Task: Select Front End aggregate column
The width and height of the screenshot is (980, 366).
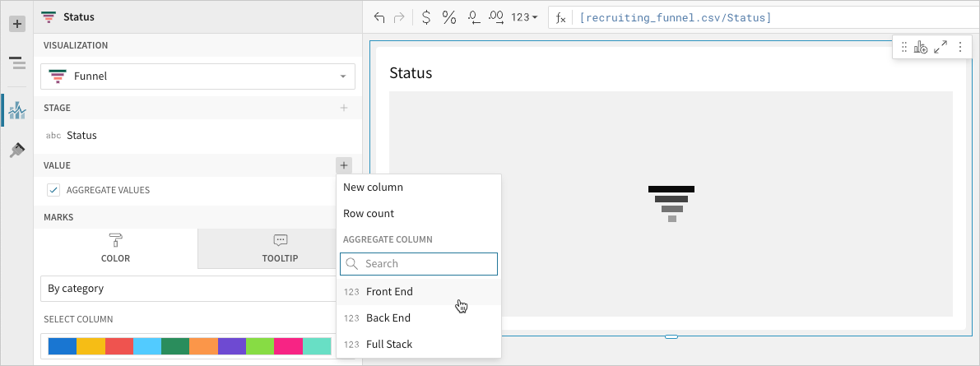Action: click(x=389, y=292)
